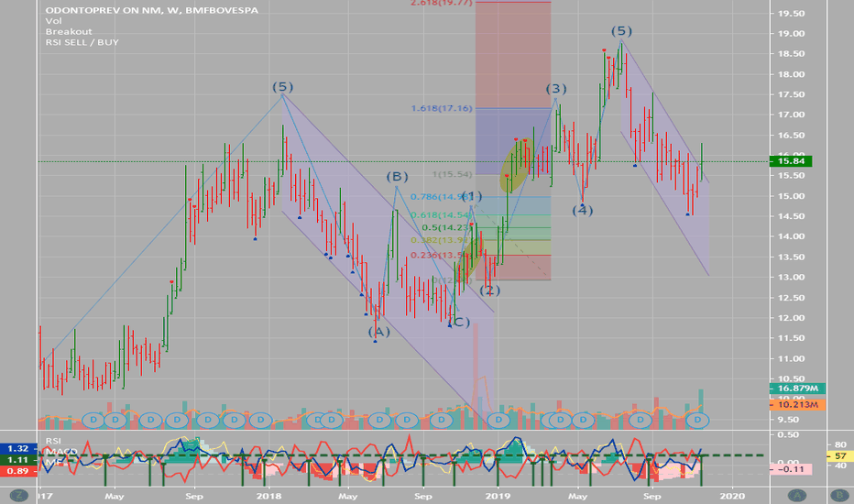
Task: Click the 0.50 label on indicator scale
Action: (x=788, y=434)
